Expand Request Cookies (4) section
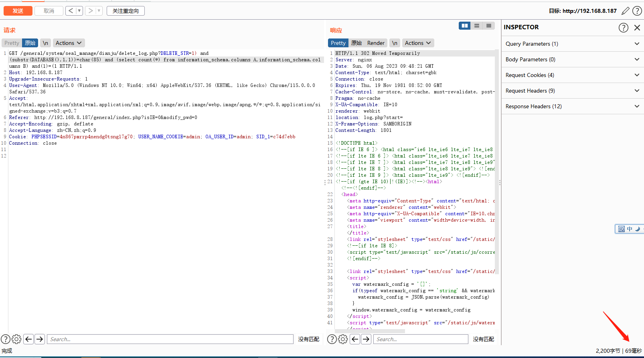 tap(573, 75)
